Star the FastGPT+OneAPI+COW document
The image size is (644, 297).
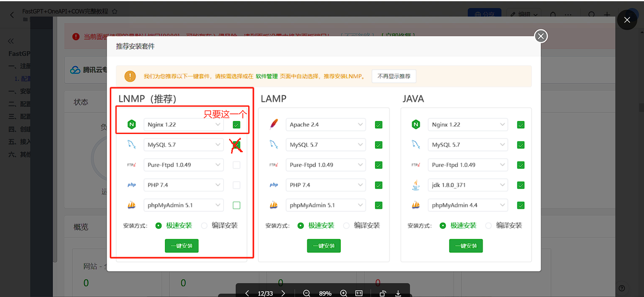click(115, 11)
